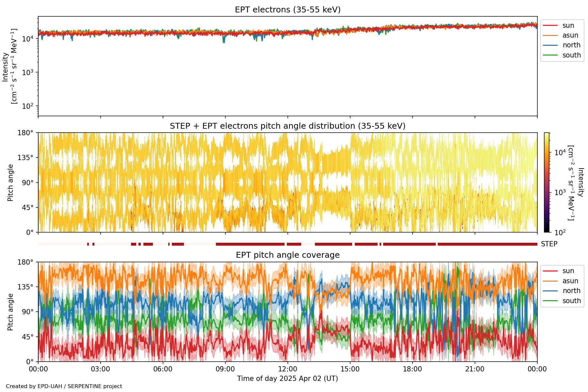This screenshot has height=392, width=588.
Task: Click the 12:00 time axis tick label
Action: point(287,369)
